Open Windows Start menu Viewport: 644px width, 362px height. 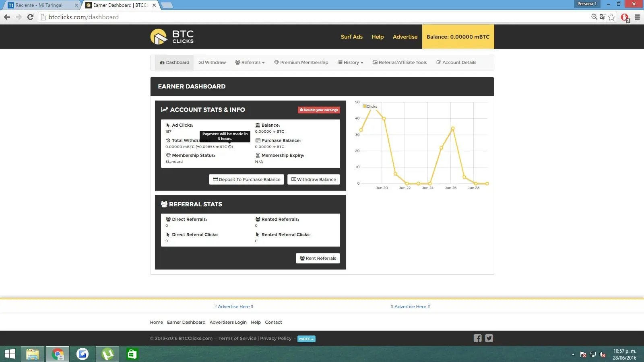[x=10, y=354]
